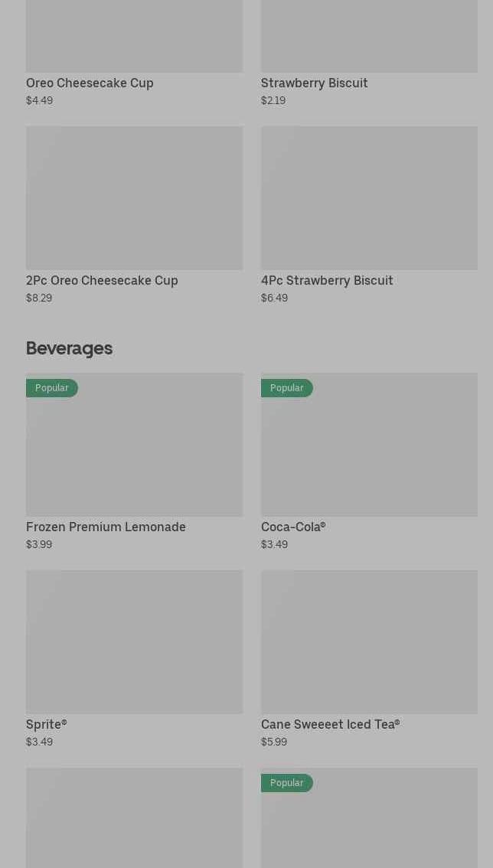493x868 pixels.
Task: Click the Coca-Cola item name
Action: tap(293, 527)
